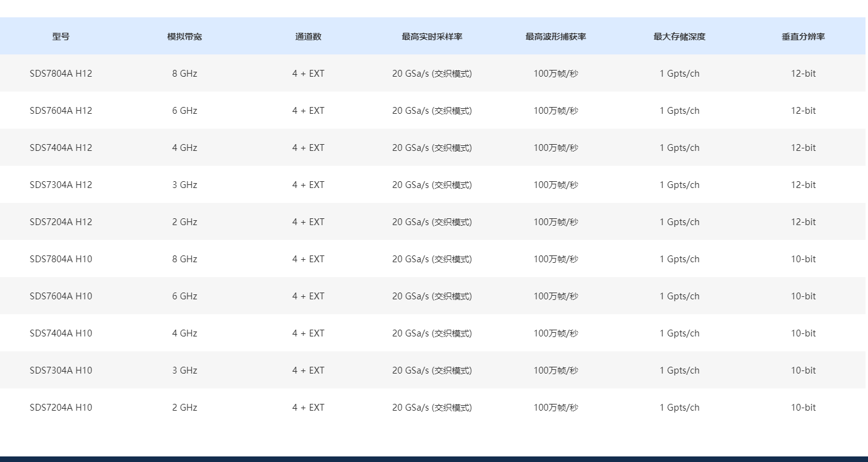Screen dimensions: 868x462
Task: Click 4 + EXT in SDS7204A H10 row
Action: point(308,408)
